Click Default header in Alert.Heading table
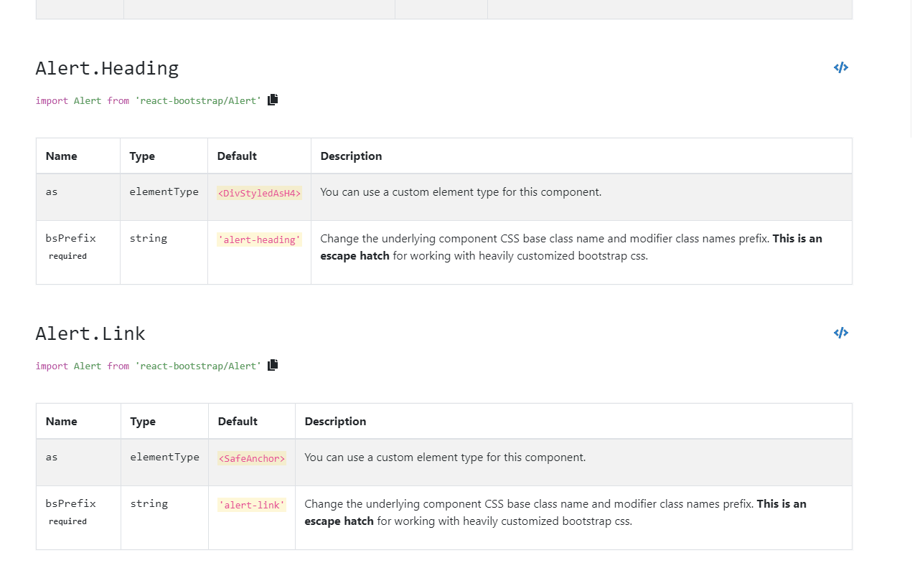The image size is (920, 588). pyautogui.click(x=237, y=156)
